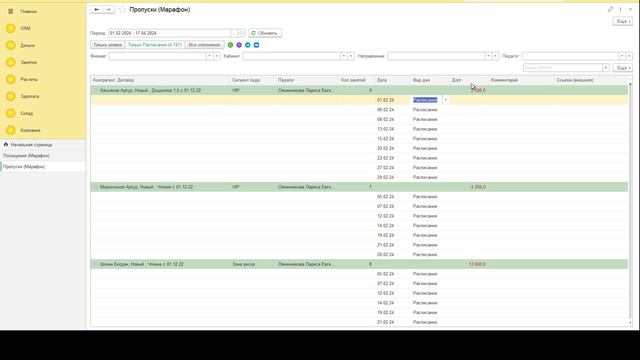640x360 pixels.
Task: Sort by the Сегмент лида column header
Action: [x=253, y=80]
